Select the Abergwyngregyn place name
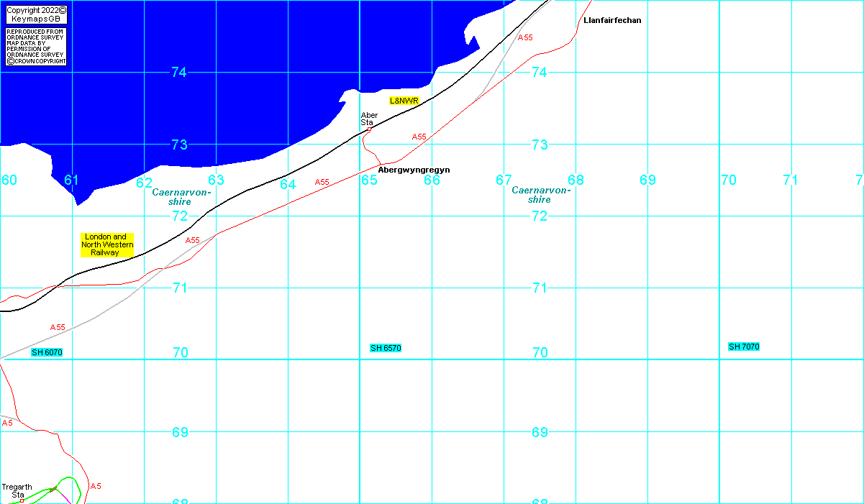864x504 pixels. [x=414, y=170]
